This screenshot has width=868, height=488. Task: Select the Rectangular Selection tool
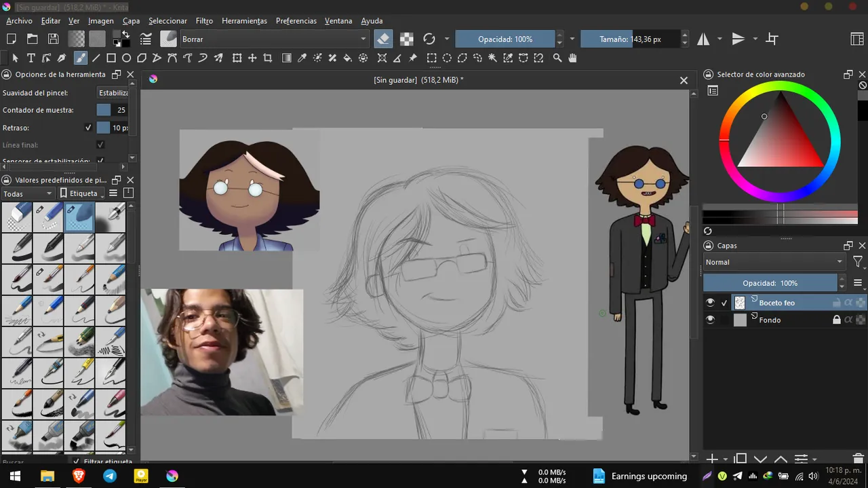pos(432,58)
